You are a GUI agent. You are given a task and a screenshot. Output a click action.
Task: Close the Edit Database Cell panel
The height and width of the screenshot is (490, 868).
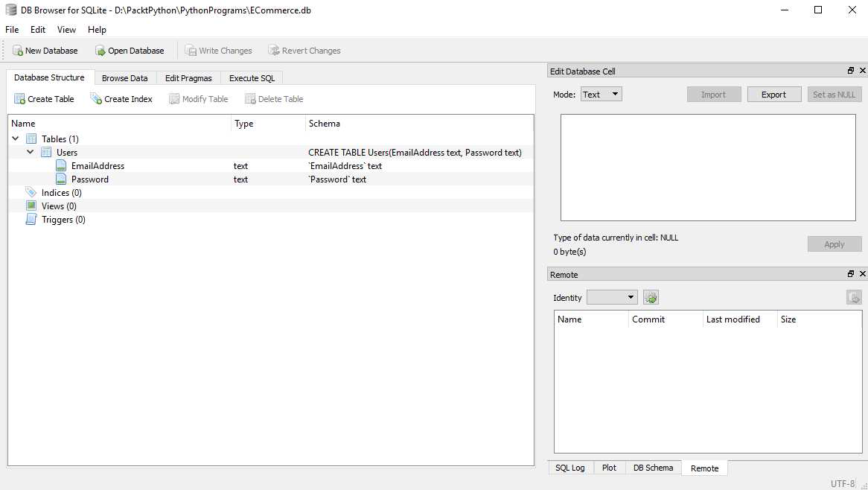pos(863,70)
